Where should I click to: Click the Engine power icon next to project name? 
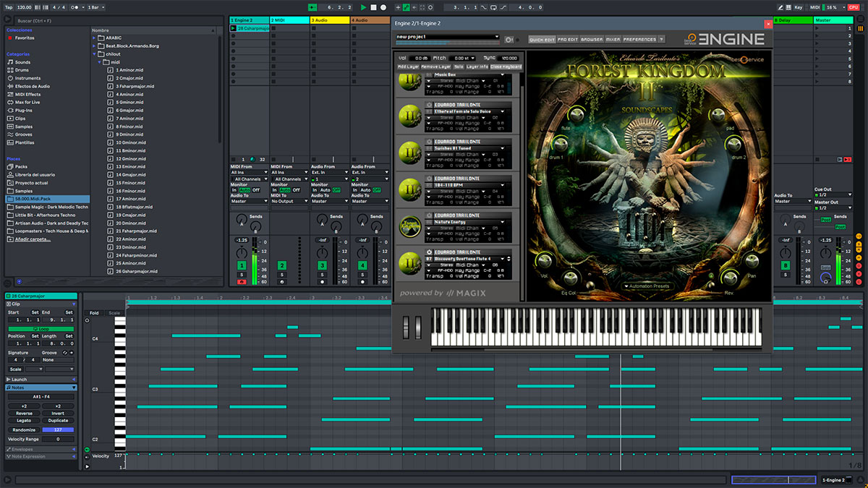coord(509,40)
